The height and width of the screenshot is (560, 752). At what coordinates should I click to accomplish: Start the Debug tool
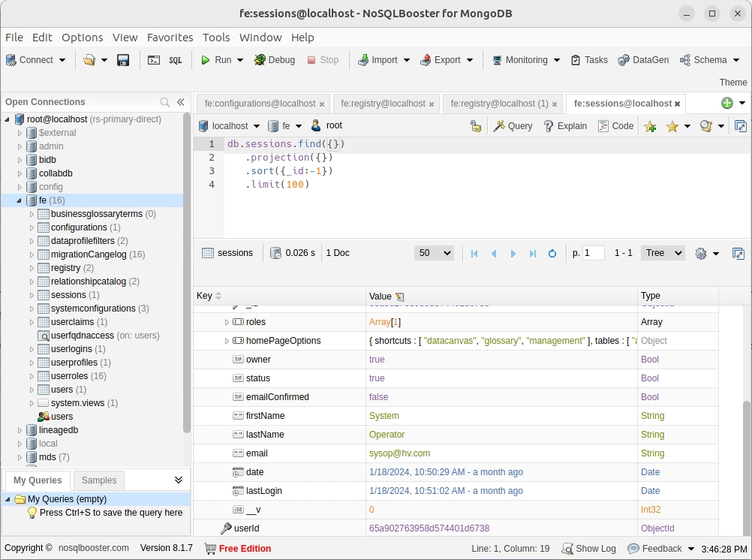(274, 60)
